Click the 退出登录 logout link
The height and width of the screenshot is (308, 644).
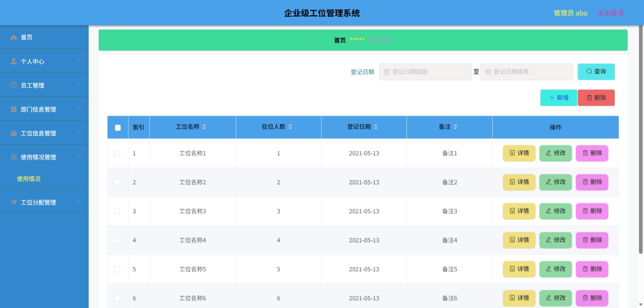click(611, 13)
